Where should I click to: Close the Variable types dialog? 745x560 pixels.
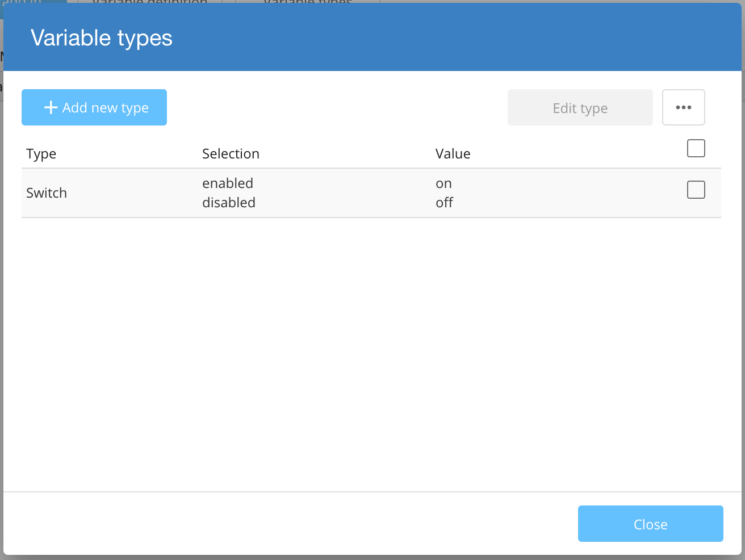[650, 524]
